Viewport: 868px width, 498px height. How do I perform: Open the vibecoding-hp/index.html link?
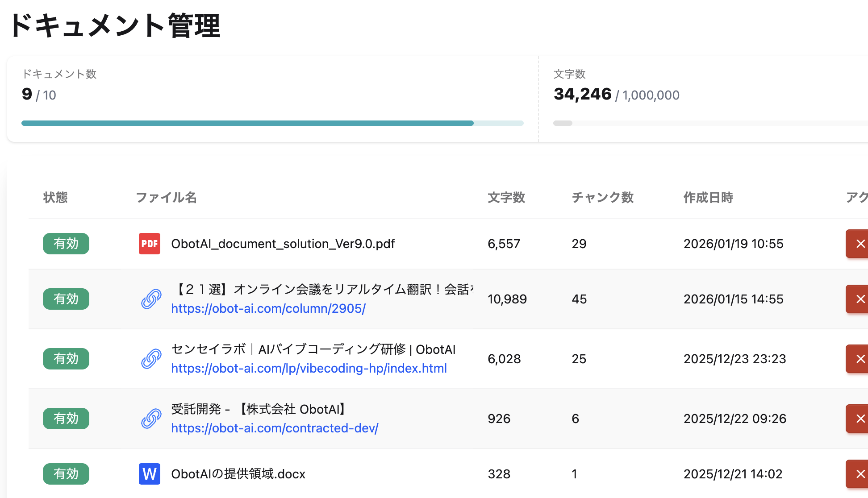309,369
